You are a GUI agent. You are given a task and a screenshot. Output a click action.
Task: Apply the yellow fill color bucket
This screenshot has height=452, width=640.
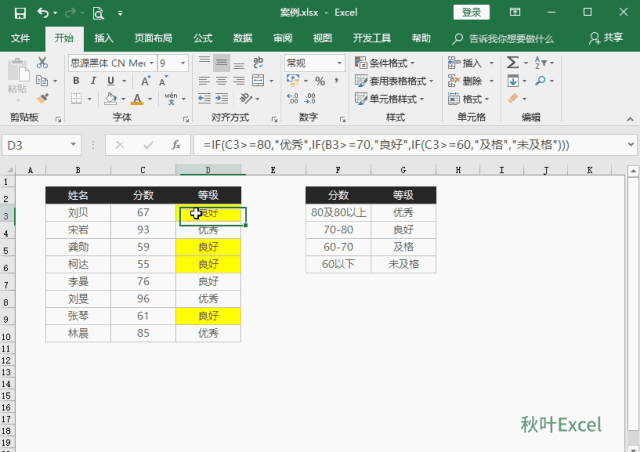[x=111, y=98]
